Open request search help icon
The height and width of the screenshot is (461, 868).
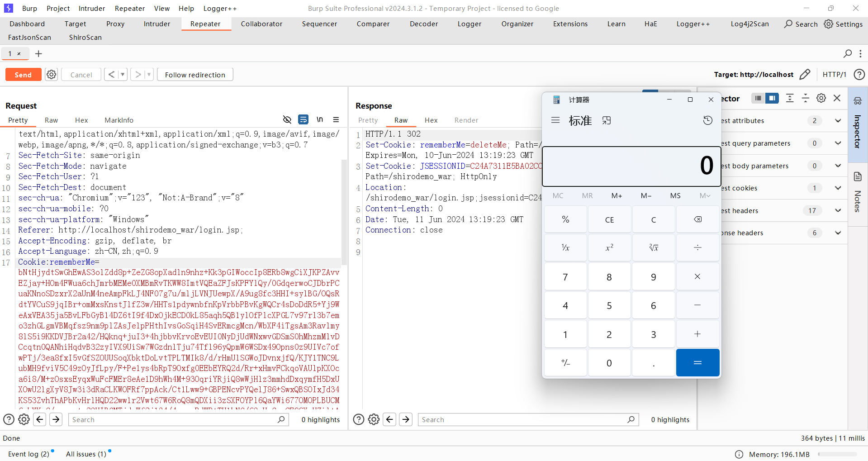(9, 419)
